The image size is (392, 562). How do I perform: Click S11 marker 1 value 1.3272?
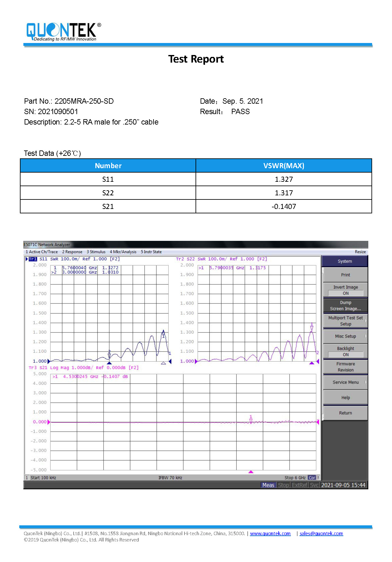click(110, 268)
